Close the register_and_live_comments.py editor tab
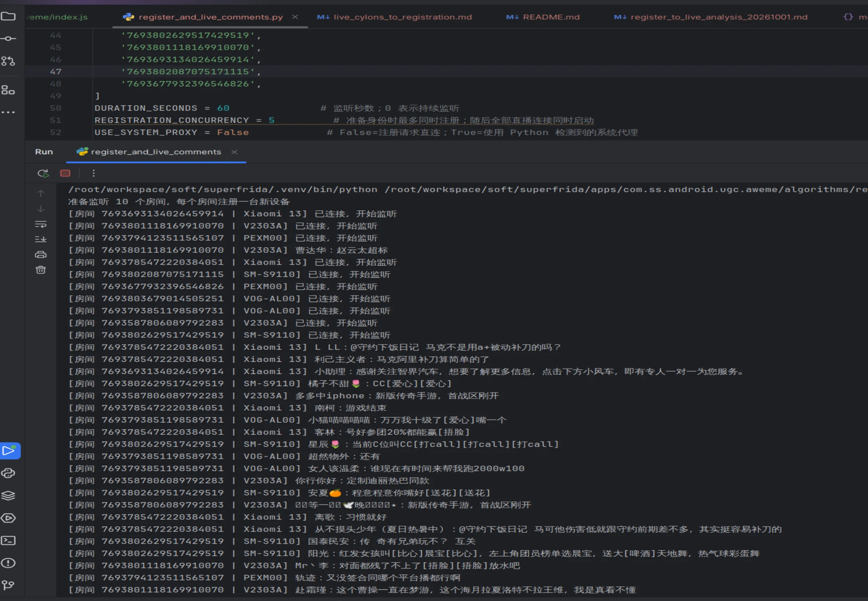Viewport: 868px width, 601px height. click(295, 17)
